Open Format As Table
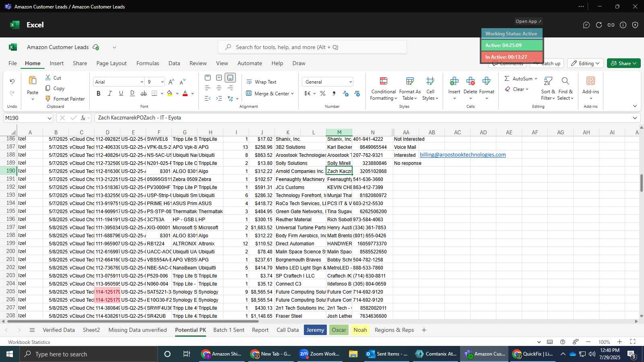The image size is (644, 362). click(410, 88)
